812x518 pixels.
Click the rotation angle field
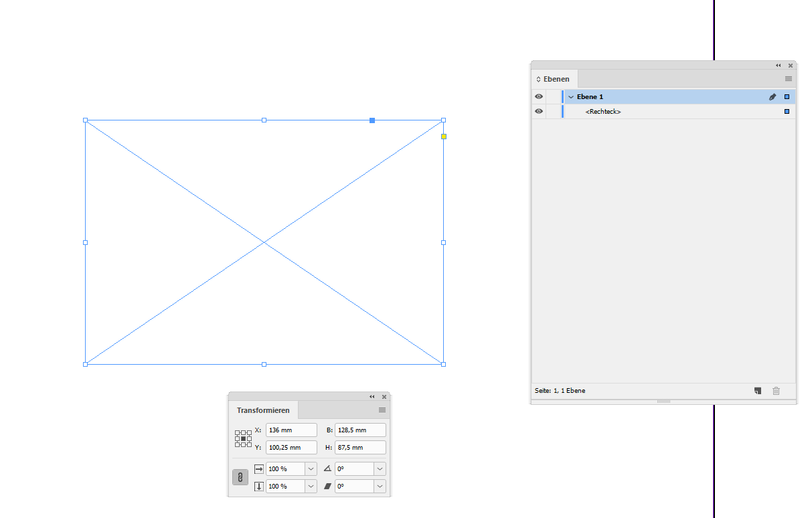[x=354, y=469]
